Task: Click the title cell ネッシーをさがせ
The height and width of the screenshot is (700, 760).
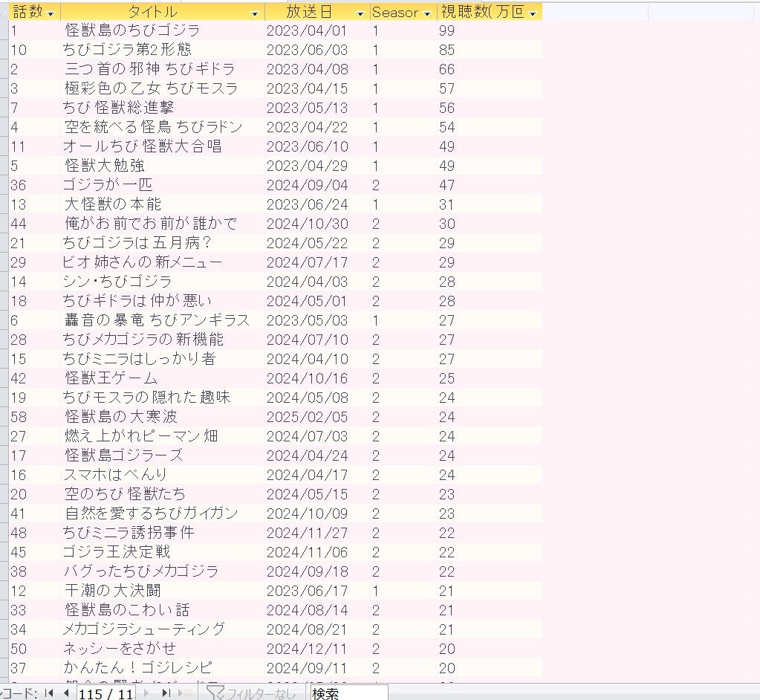Action: (x=163, y=649)
